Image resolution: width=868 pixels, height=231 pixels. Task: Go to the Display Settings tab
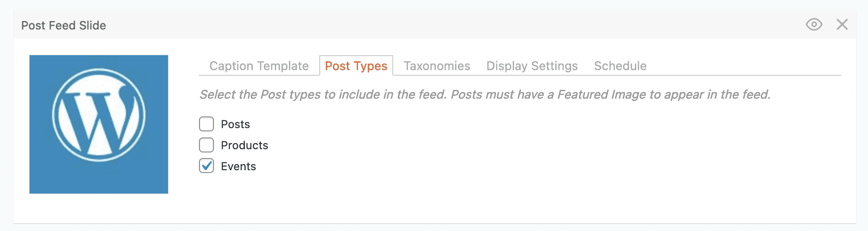(x=532, y=66)
